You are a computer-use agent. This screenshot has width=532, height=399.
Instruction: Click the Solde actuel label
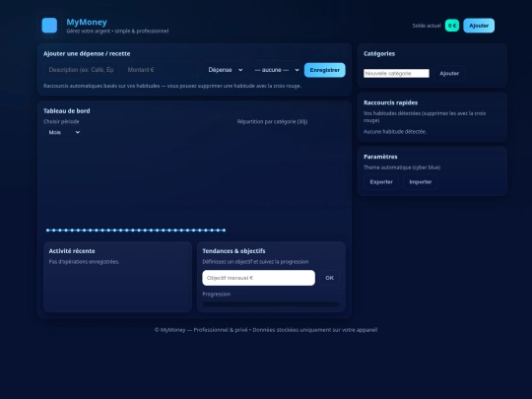click(427, 26)
